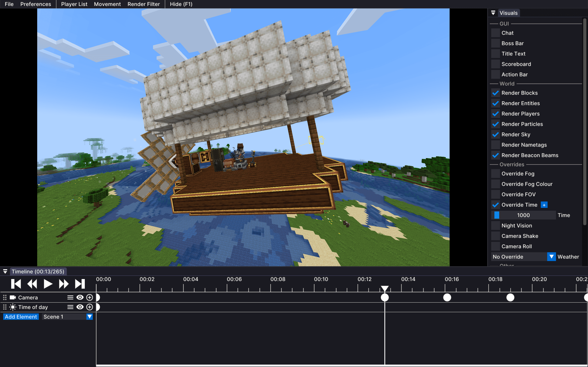Open the Camera track options menu icon

tap(70, 297)
